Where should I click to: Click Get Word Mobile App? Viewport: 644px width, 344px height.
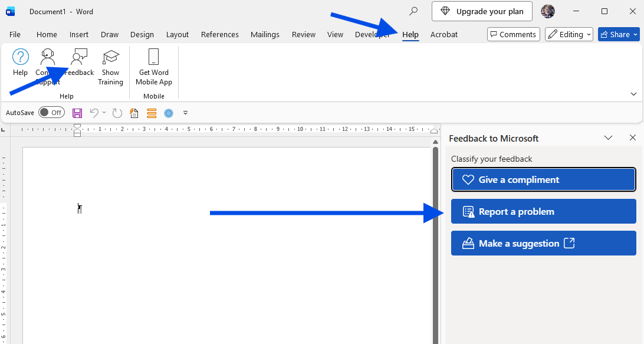tap(153, 67)
